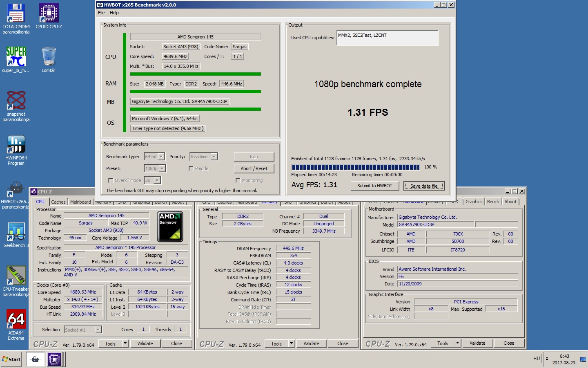The width and height of the screenshot is (588, 368).
Task: Click the AMD Sempron processor logo
Action: point(170,227)
